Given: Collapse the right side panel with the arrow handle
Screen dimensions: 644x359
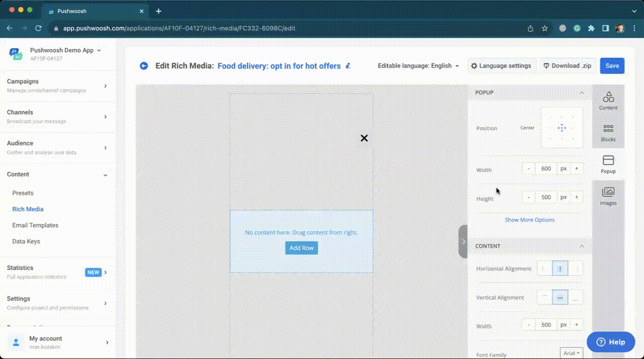Looking at the screenshot, I should click(463, 241).
